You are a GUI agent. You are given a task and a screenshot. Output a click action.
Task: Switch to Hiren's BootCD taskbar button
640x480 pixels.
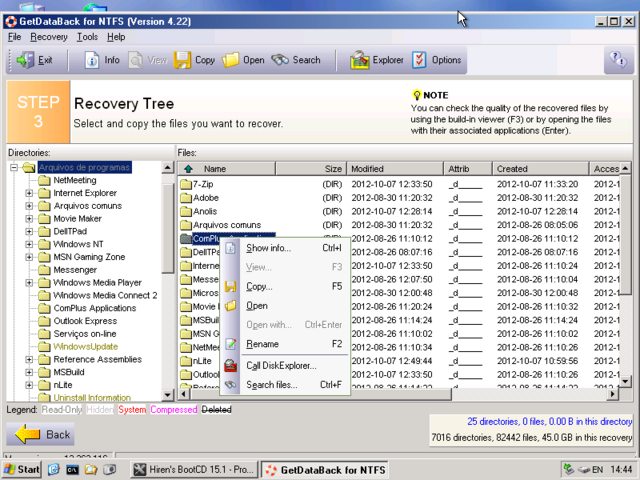(195, 469)
